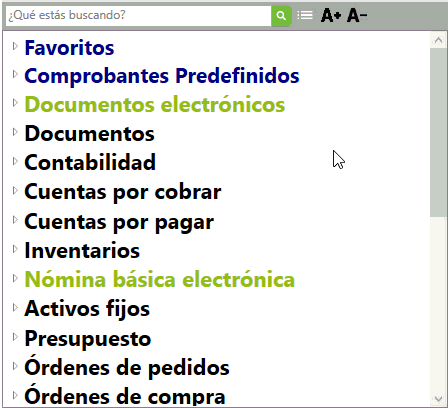Decrease font size with A- icon
The width and height of the screenshot is (448, 408).
[x=357, y=16]
